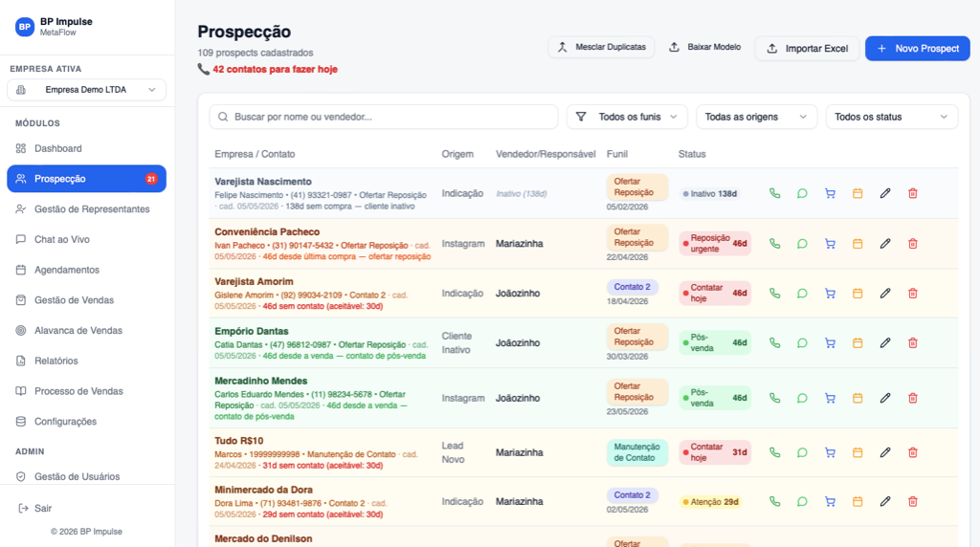Screen dimensions: 980x547
Task: Open Configurações
Action: [86, 422]
